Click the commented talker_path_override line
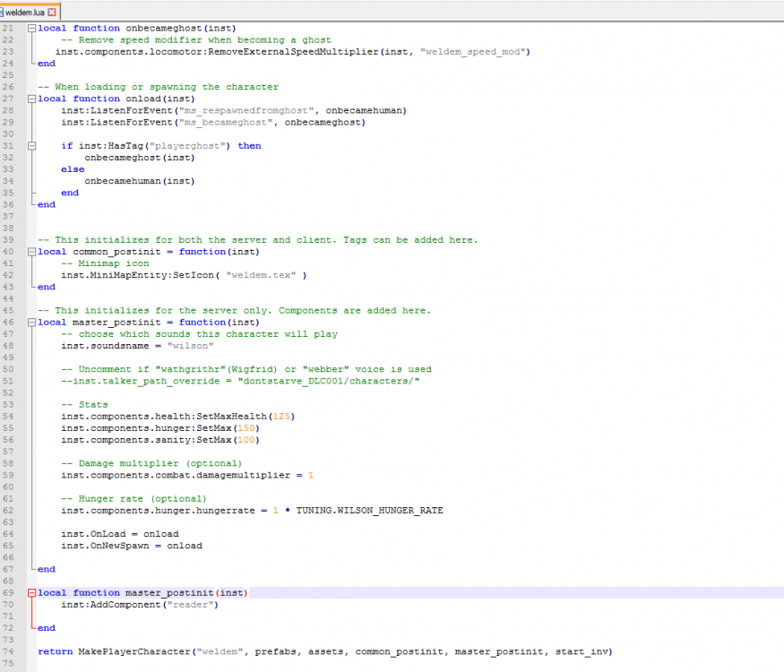Screen dimensions: 784x672 coord(240,381)
